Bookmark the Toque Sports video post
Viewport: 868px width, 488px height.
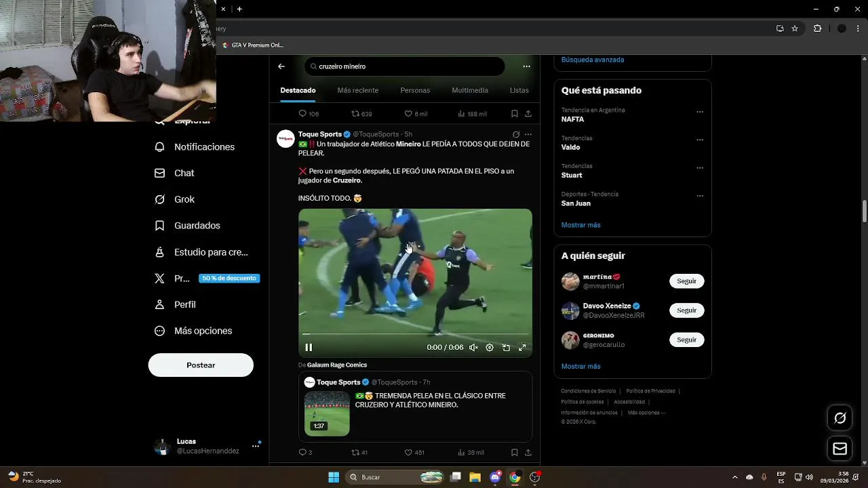tap(515, 452)
